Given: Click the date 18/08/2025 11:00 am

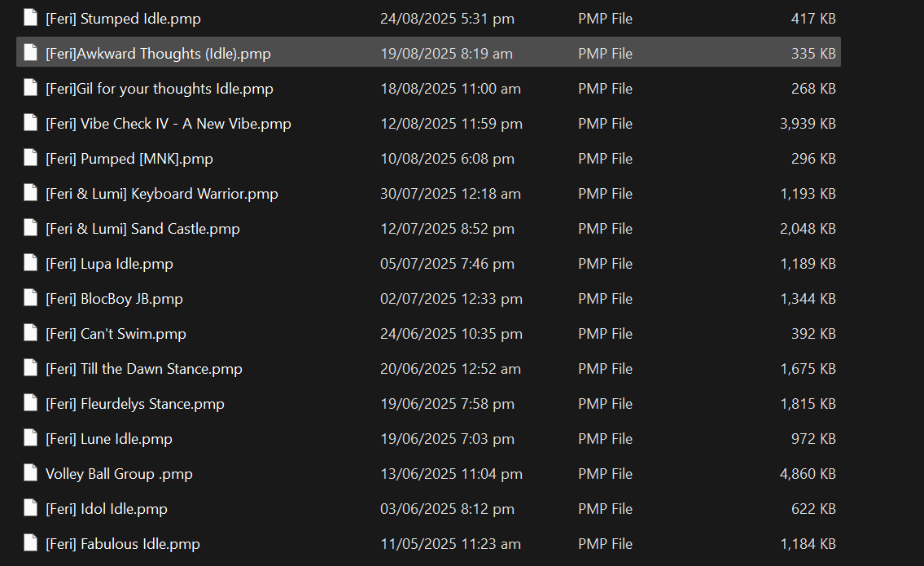Looking at the screenshot, I should [451, 89].
